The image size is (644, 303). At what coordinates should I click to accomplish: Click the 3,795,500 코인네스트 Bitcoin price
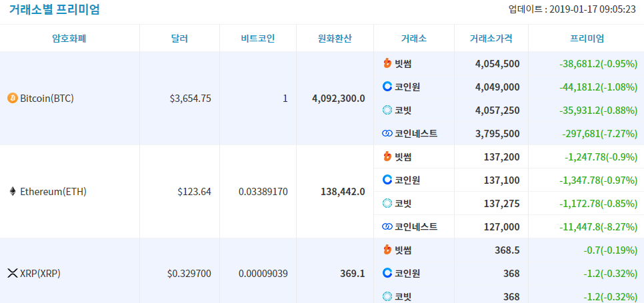click(498, 134)
